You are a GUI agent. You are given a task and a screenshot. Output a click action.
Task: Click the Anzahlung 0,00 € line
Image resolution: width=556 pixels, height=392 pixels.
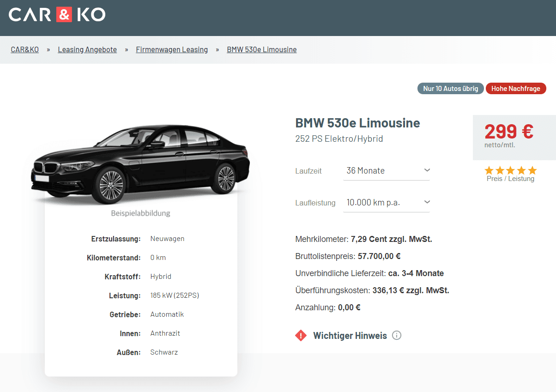click(x=328, y=308)
